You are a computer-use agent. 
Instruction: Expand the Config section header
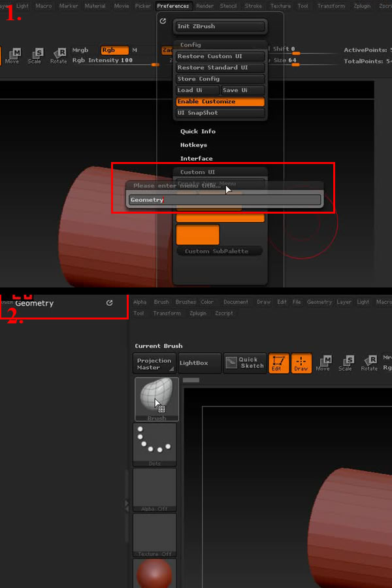191,44
